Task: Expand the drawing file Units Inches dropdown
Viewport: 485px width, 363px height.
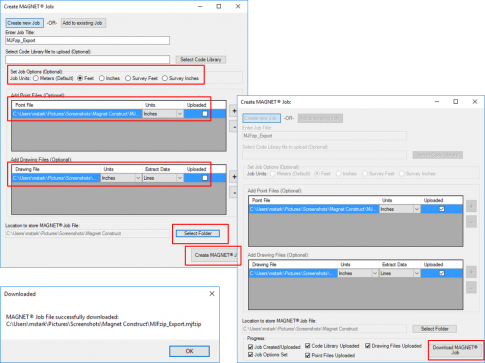Action: (121, 178)
